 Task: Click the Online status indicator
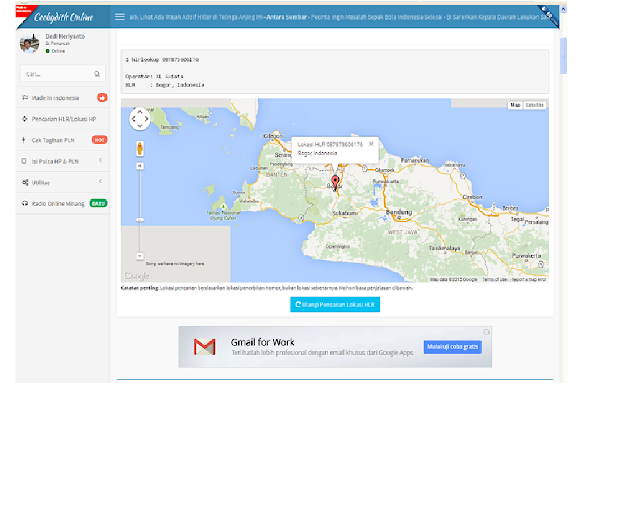[56, 51]
